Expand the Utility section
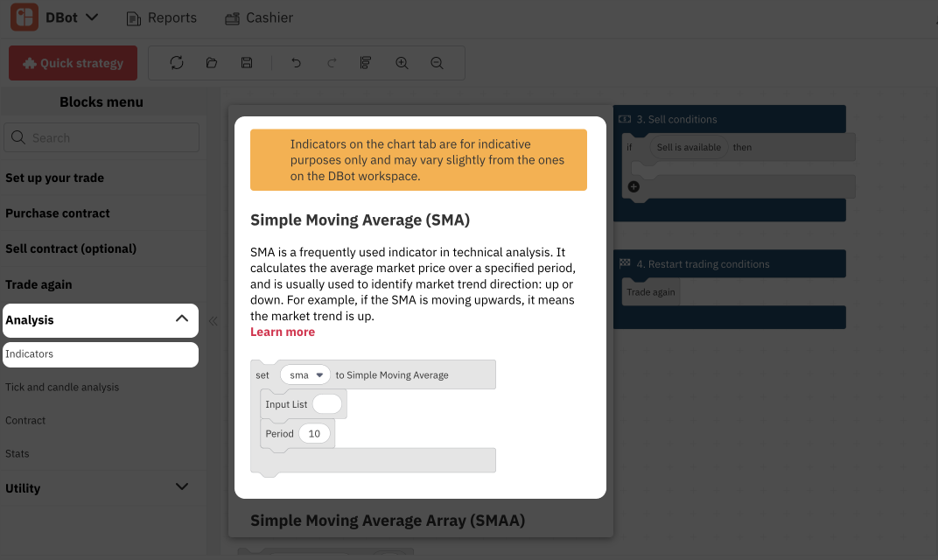The image size is (938, 560). coord(182,487)
